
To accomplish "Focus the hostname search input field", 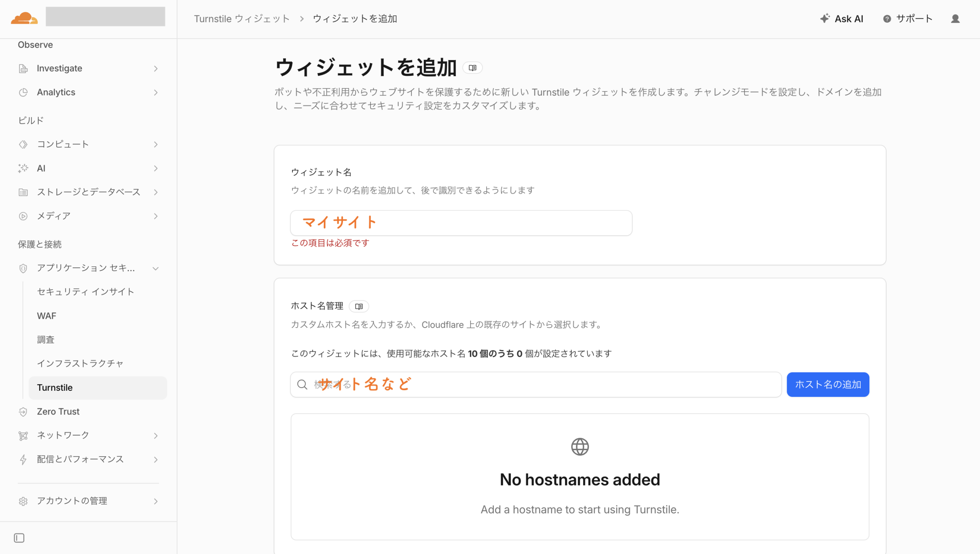I will click(536, 385).
